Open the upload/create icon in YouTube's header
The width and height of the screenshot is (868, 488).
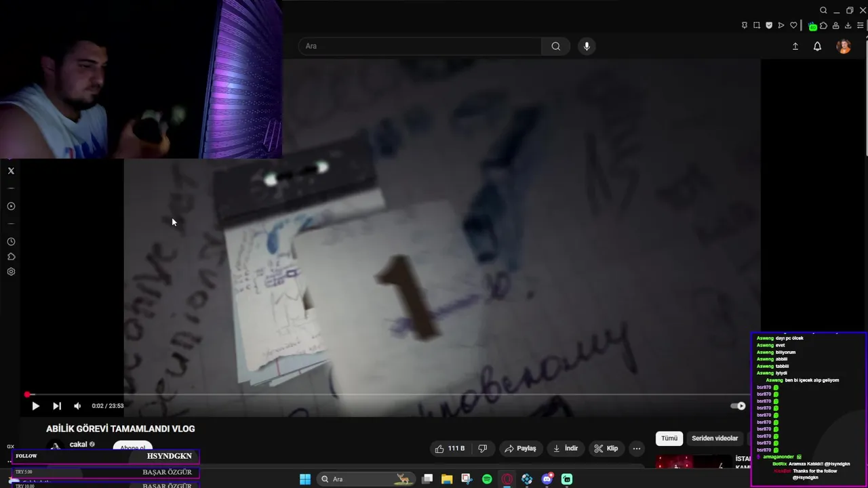tap(795, 46)
